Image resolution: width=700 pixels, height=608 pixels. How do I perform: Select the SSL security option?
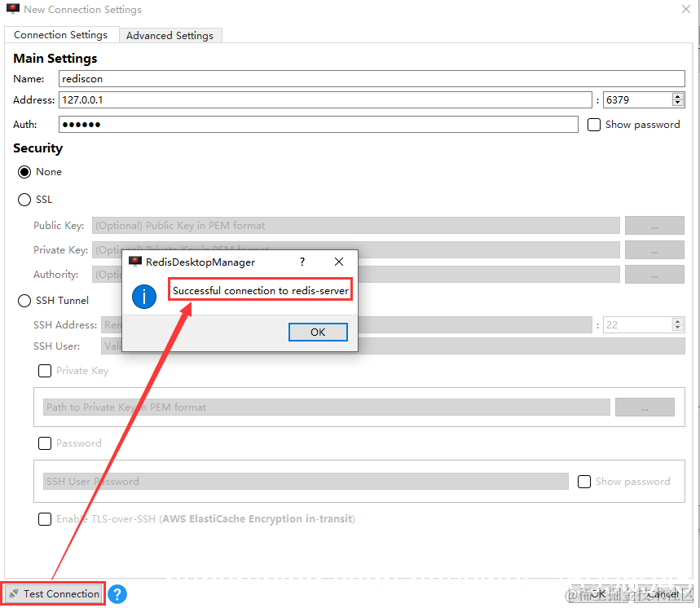(x=24, y=200)
